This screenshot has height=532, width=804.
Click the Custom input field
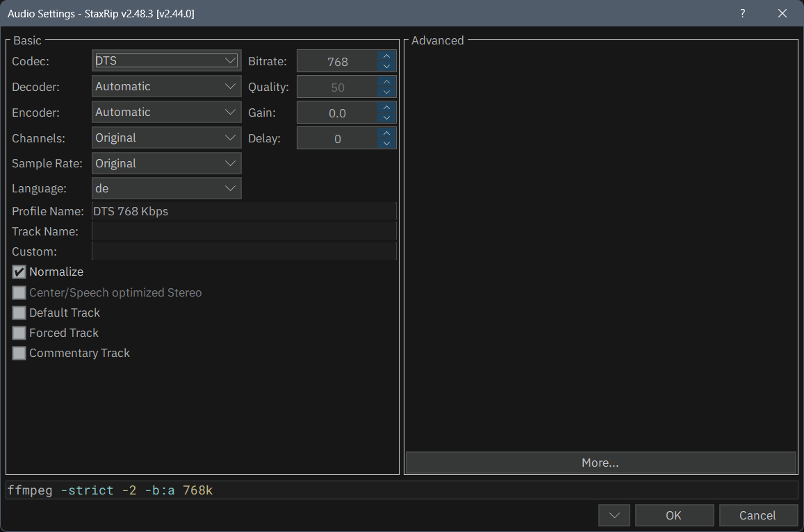pyautogui.click(x=244, y=251)
